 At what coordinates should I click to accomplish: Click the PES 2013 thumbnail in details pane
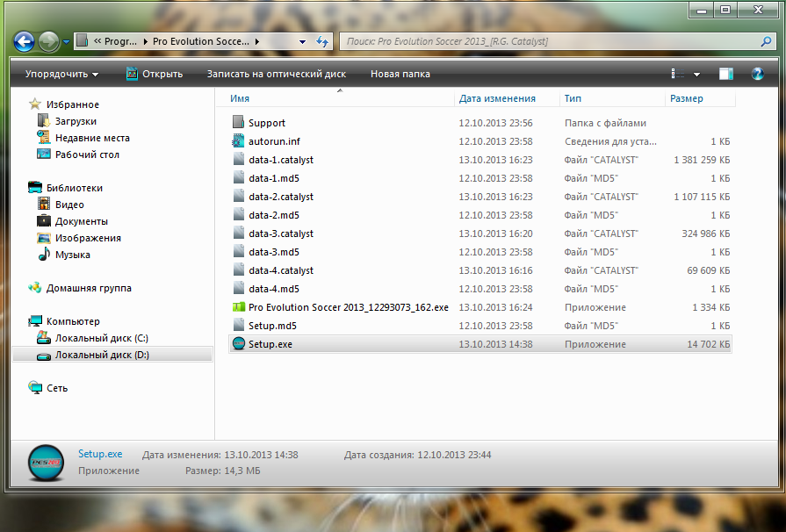point(46,463)
